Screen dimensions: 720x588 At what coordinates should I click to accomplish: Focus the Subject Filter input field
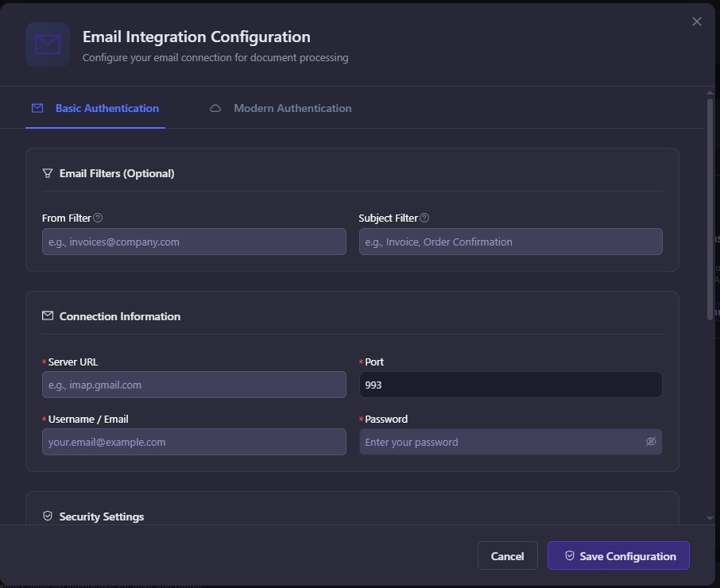(511, 242)
